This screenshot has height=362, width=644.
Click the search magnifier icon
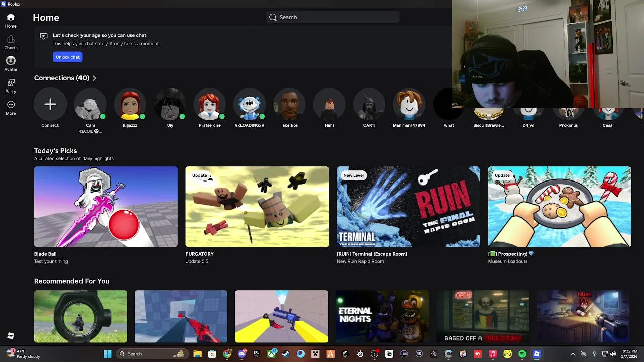273,17
